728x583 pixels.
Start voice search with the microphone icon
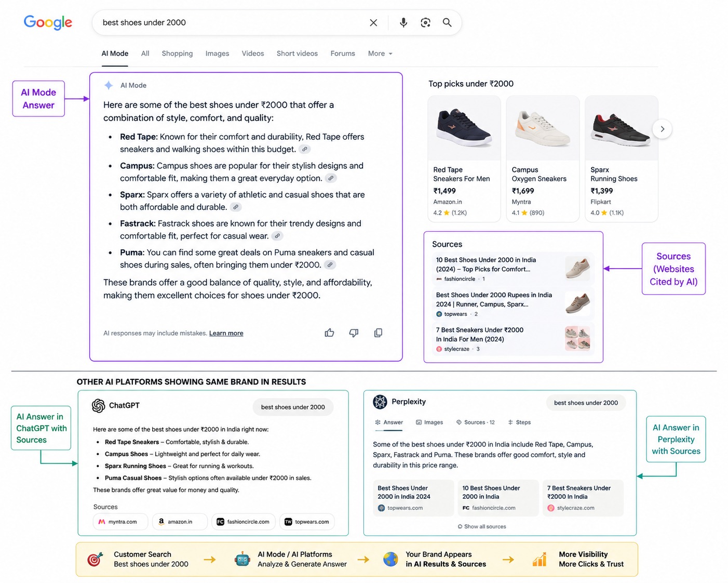(x=403, y=23)
